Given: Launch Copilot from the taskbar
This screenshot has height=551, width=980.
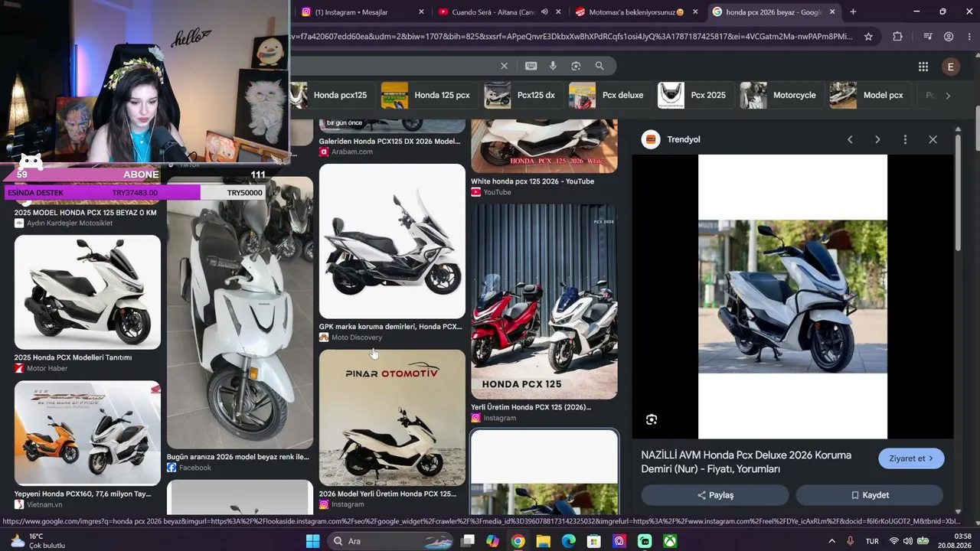Looking at the screenshot, I should click(492, 541).
